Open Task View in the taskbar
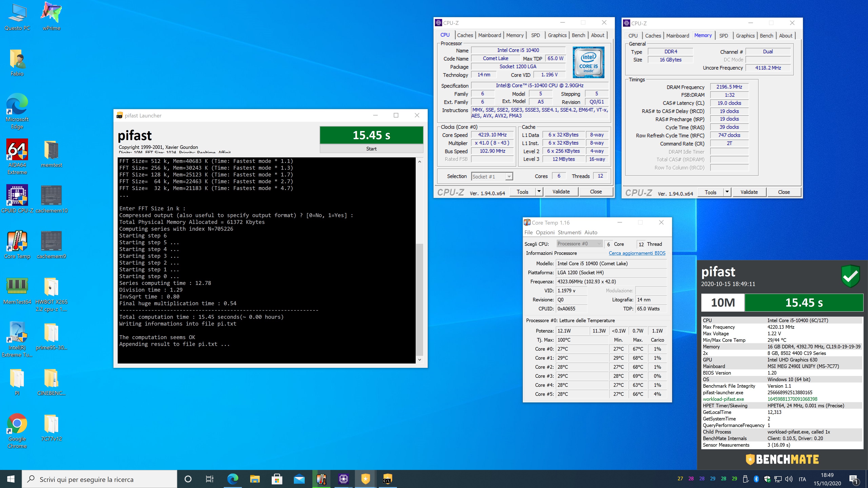Viewport: 868px width, 488px height. click(x=210, y=479)
